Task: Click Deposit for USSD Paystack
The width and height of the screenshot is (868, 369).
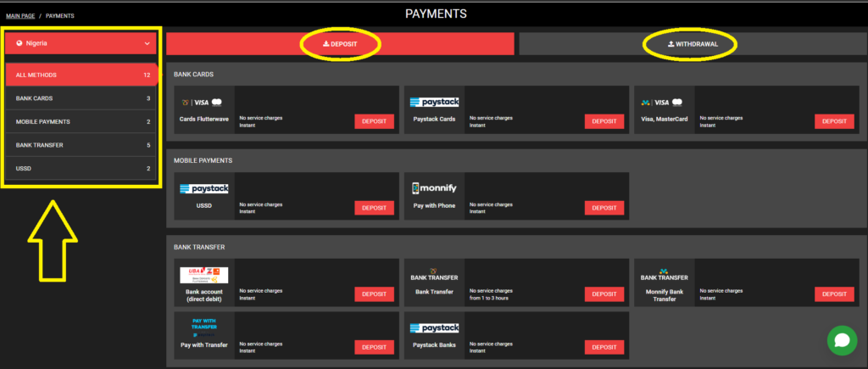Action: pos(374,208)
